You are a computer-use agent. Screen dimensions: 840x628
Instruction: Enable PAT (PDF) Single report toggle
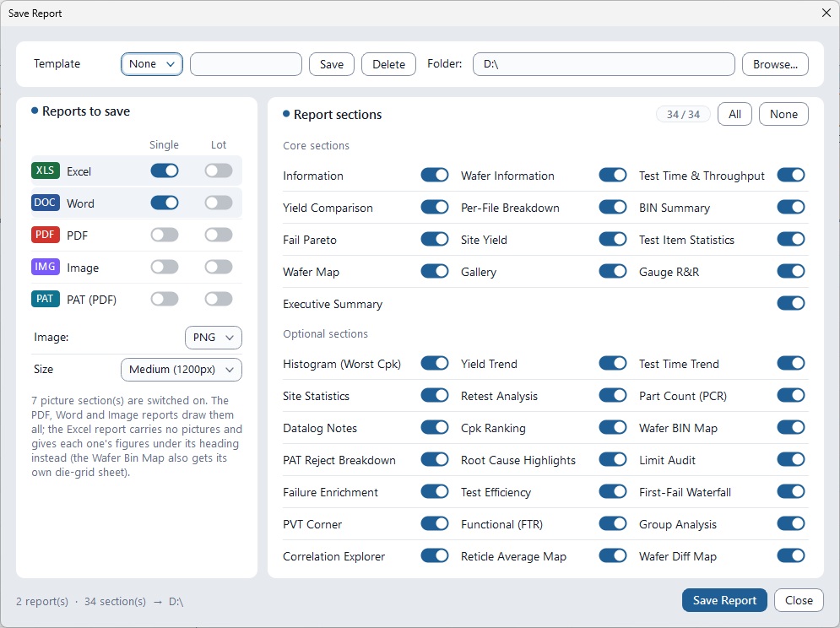[x=165, y=299]
